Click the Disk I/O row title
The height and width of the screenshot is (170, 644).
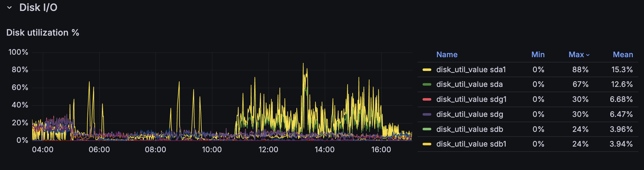pos(38,7)
